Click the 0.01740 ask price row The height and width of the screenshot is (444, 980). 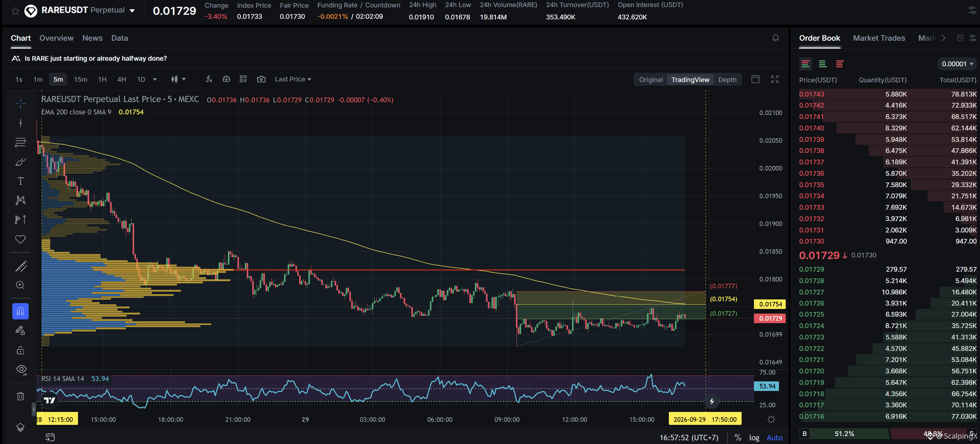(887, 128)
